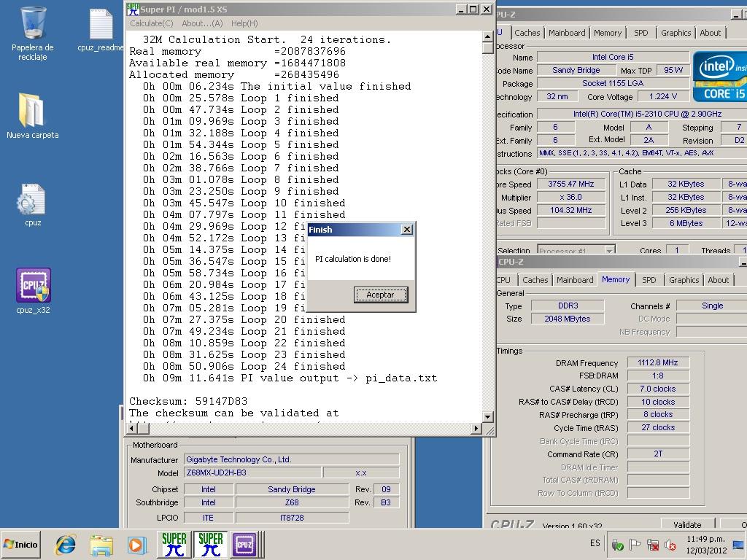Open Mainboard tab in upper CPU-Z window
Viewport: 747px width, 560px height.
pyautogui.click(x=567, y=33)
